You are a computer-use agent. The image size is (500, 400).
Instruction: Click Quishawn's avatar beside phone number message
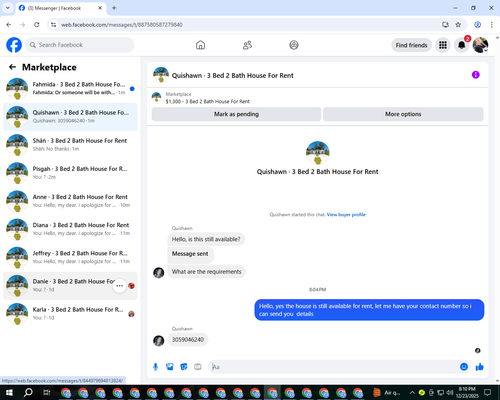159,341
